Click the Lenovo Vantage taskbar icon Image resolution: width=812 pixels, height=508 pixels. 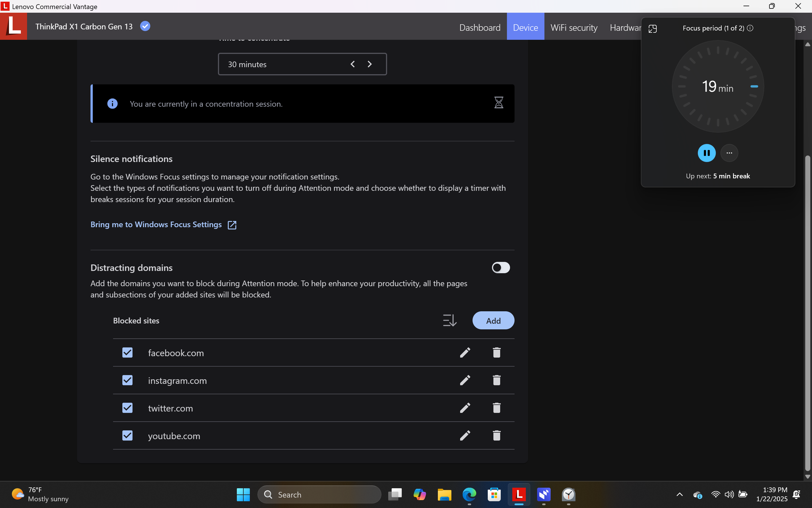tap(519, 494)
